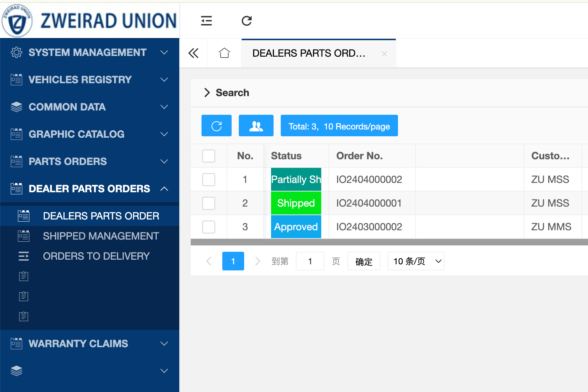Click the Search section heading
This screenshot has width=588, height=392.
(x=232, y=93)
